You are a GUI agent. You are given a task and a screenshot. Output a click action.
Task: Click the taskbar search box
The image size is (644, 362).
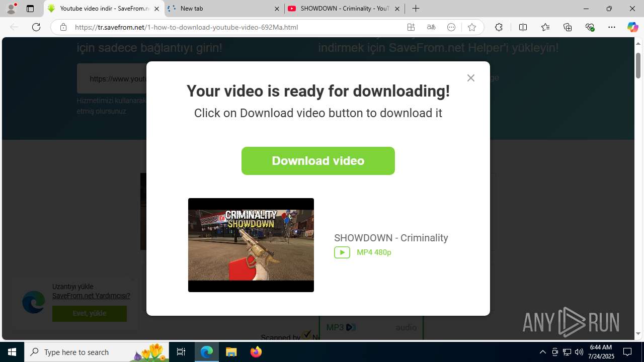[97, 352]
